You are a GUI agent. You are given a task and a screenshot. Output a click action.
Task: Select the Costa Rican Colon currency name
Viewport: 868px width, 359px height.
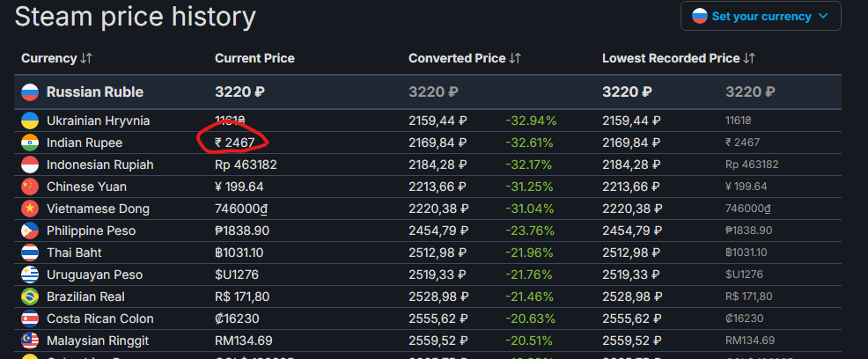click(100, 319)
